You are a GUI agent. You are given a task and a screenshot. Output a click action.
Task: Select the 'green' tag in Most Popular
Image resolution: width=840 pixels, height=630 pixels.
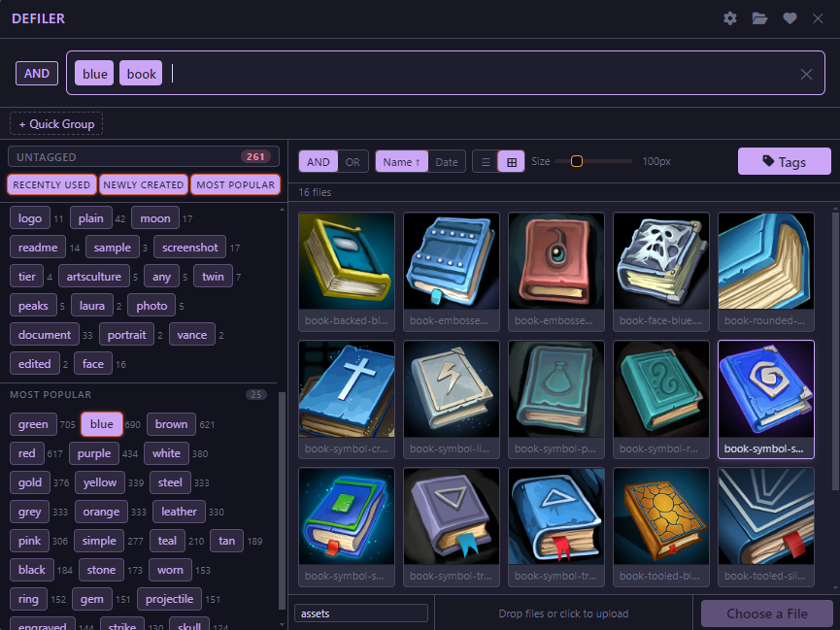[x=33, y=423]
